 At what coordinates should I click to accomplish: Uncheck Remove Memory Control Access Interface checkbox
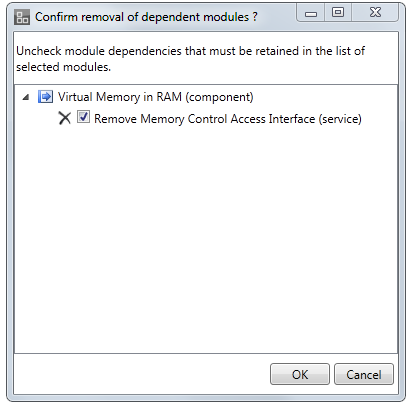83,117
